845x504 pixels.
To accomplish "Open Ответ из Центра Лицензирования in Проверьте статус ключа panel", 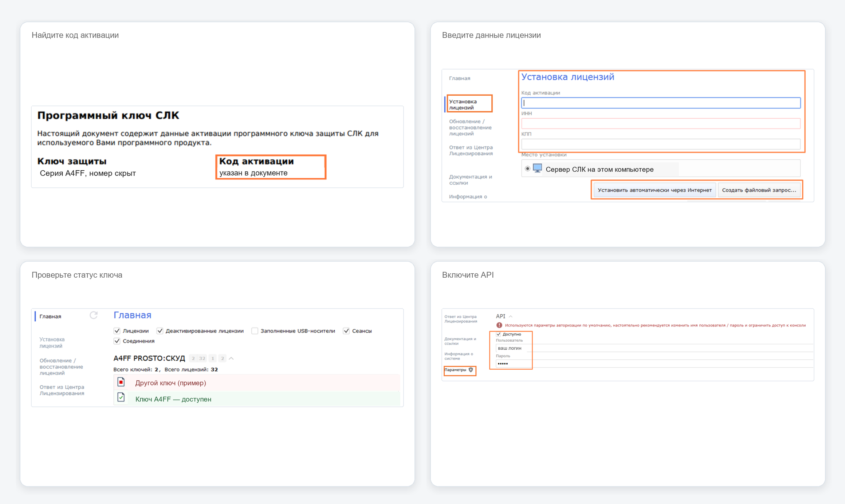I will pos(62,390).
